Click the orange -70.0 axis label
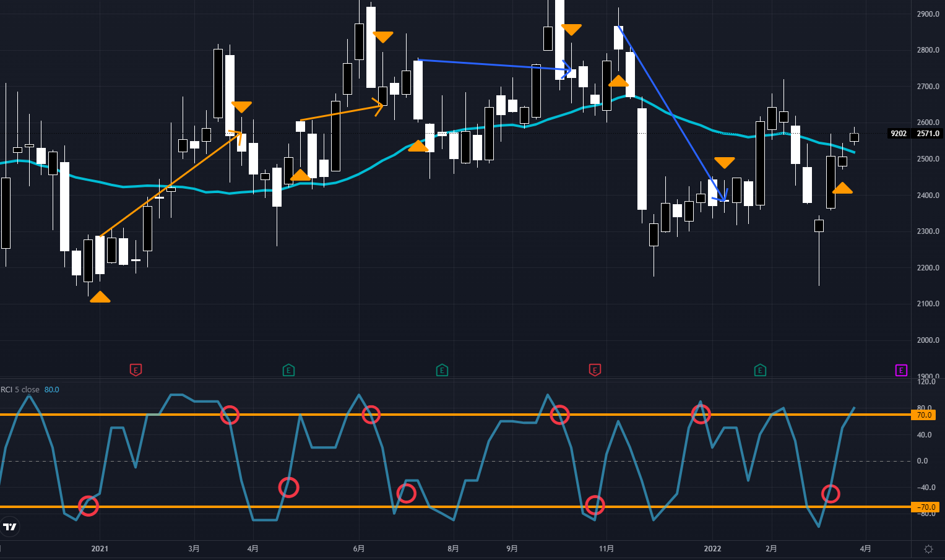The width and height of the screenshot is (945, 560). click(x=923, y=507)
